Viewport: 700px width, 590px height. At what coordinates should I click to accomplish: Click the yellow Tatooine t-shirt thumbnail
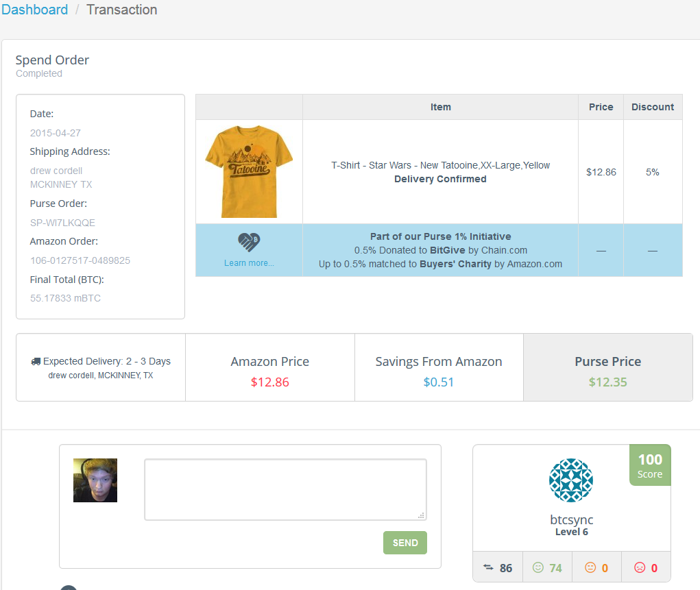249,171
